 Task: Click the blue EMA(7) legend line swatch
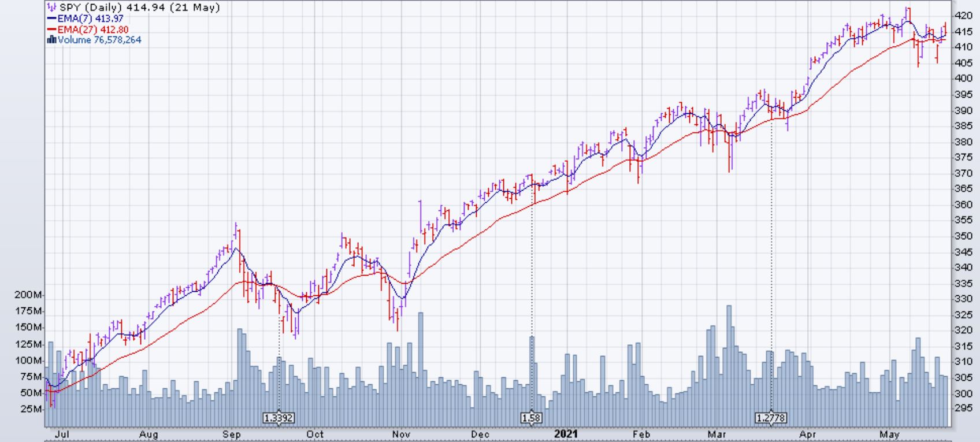[51, 18]
